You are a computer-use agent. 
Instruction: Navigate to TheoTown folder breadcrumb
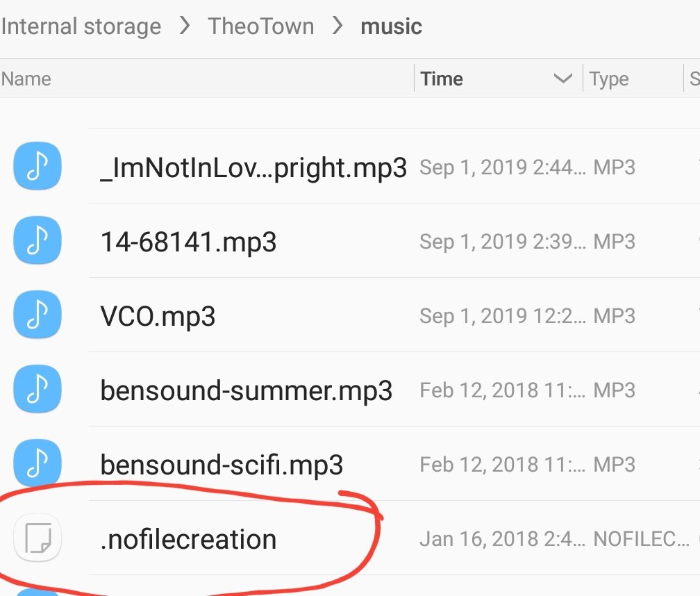pyautogui.click(x=260, y=26)
